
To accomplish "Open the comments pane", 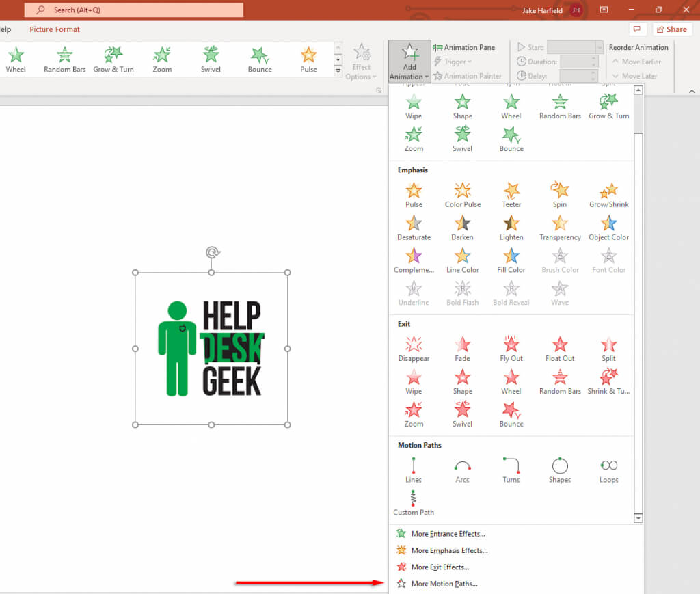I will click(637, 29).
